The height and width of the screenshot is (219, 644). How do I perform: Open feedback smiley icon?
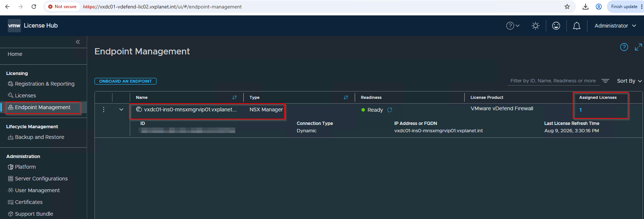pos(556,26)
